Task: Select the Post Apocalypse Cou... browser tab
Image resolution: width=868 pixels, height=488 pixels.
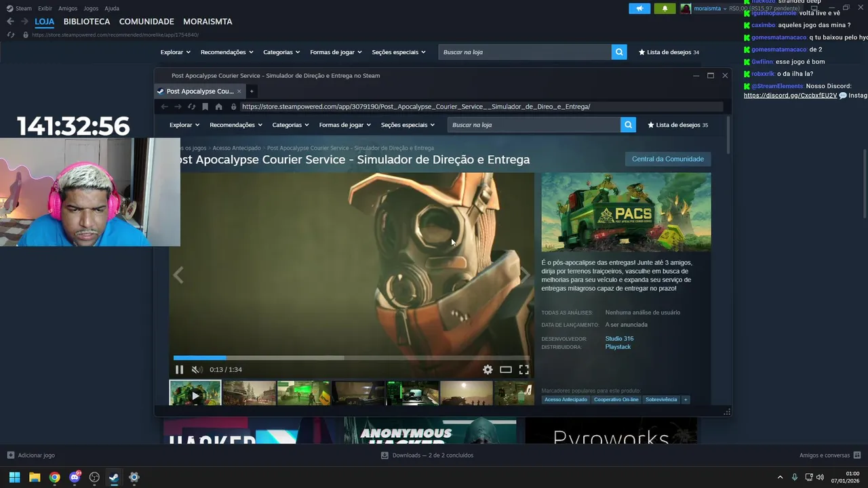Action: [x=199, y=91]
